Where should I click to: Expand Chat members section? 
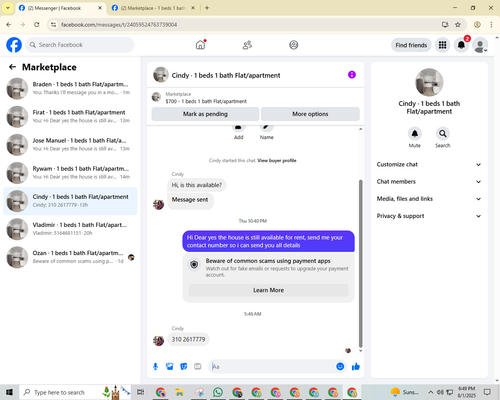tap(429, 182)
